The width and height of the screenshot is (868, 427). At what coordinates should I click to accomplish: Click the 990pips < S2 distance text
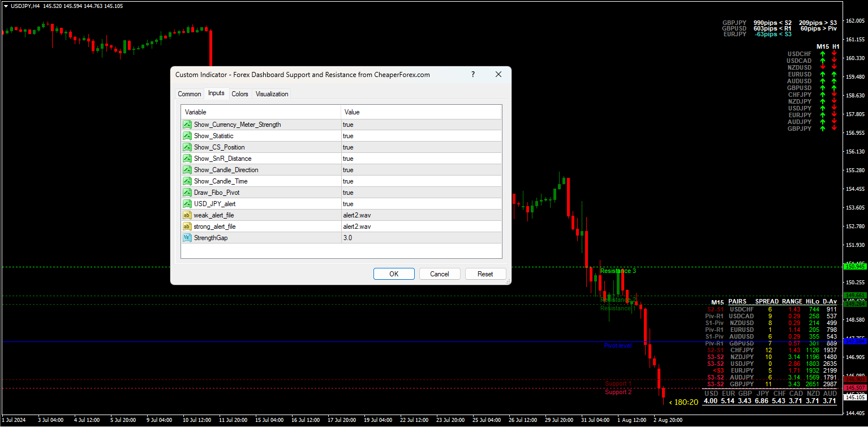click(x=773, y=23)
